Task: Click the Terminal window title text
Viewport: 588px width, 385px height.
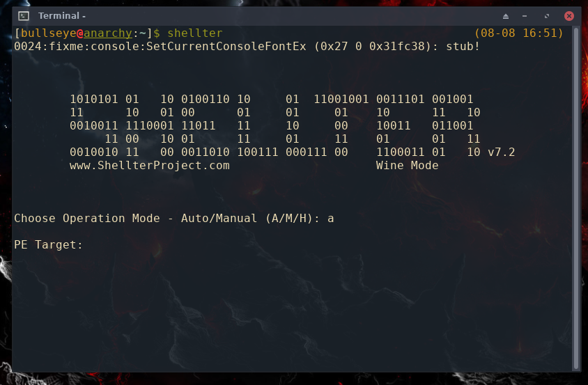Action: [x=62, y=16]
